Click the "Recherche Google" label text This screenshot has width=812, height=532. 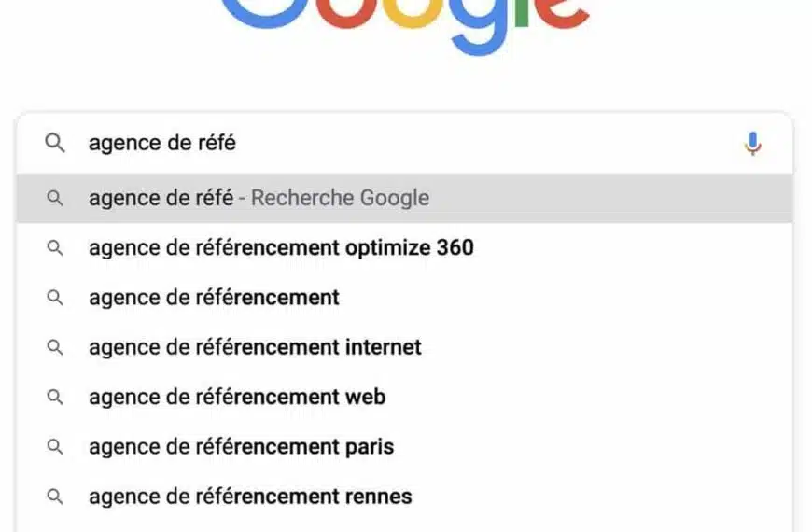tap(340, 198)
